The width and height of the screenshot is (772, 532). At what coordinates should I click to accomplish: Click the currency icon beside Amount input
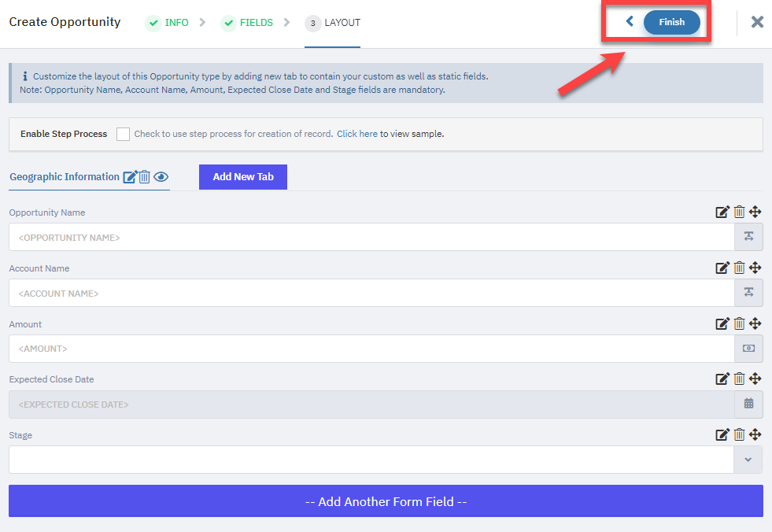[749, 349]
